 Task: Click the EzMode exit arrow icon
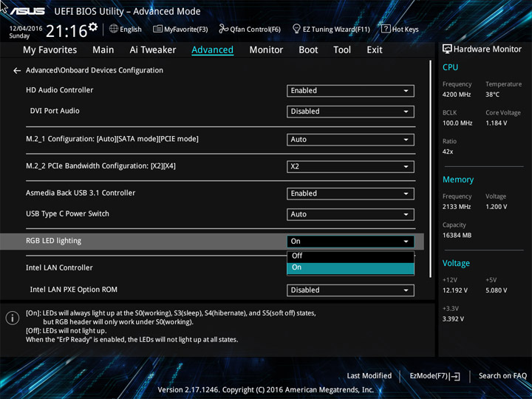(x=455, y=376)
